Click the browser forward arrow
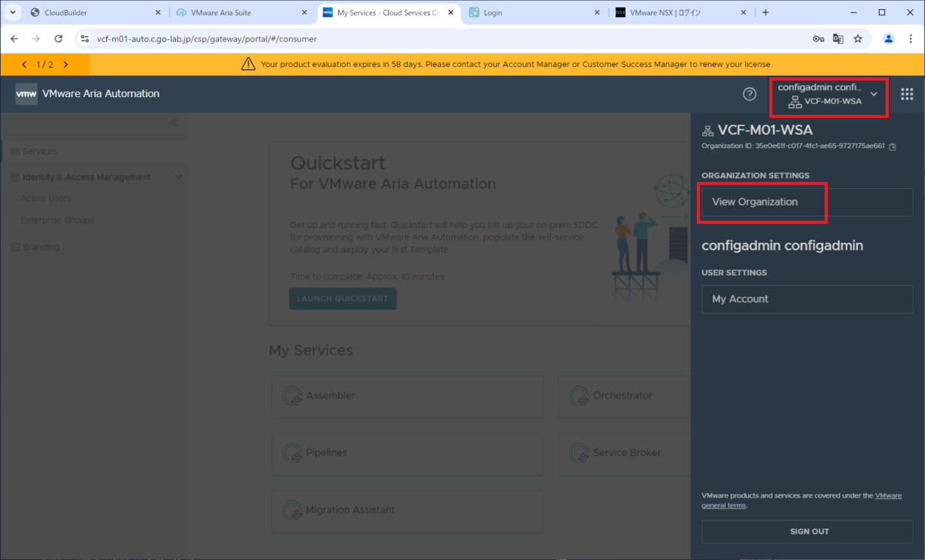The height and width of the screenshot is (560, 925). pos(36,39)
